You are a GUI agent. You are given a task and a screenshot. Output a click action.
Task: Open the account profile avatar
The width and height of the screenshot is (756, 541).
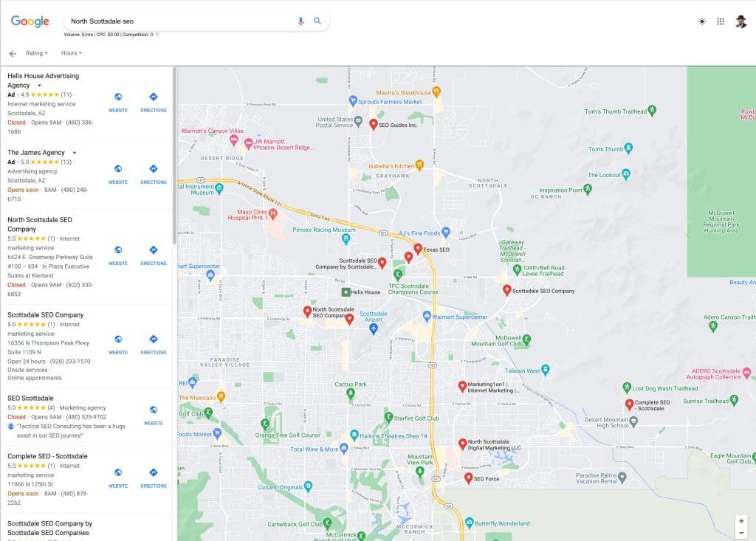[x=741, y=21]
